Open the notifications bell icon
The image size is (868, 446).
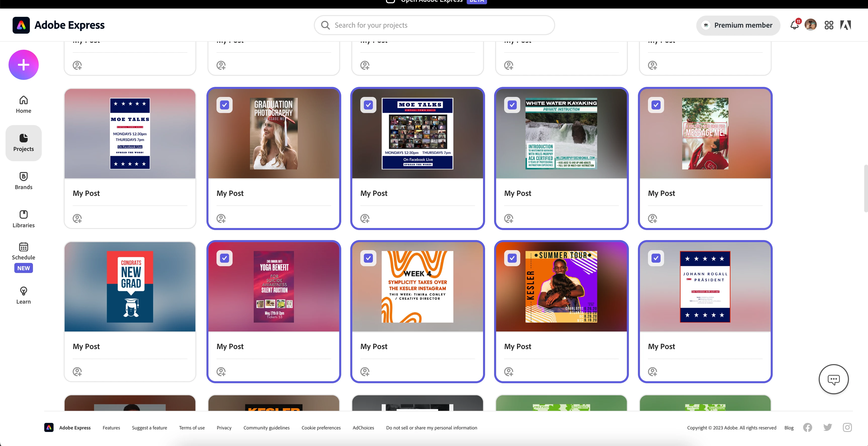794,25
